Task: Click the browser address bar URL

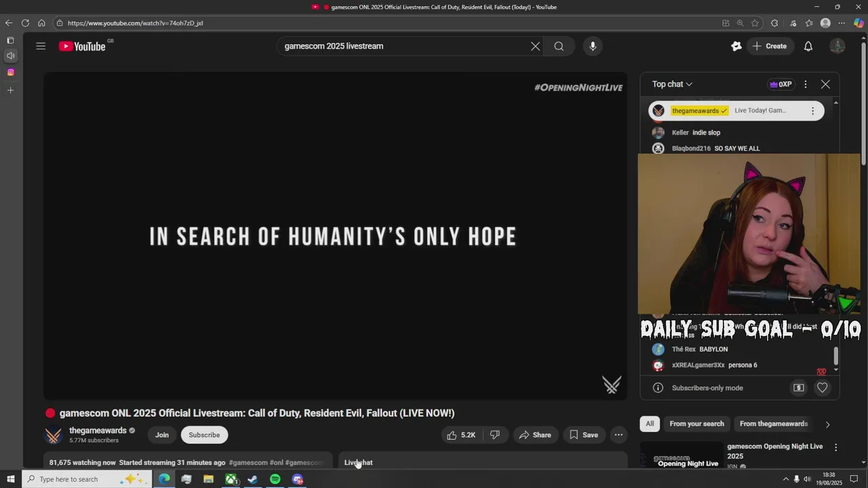Action: click(x=135, y=23)
